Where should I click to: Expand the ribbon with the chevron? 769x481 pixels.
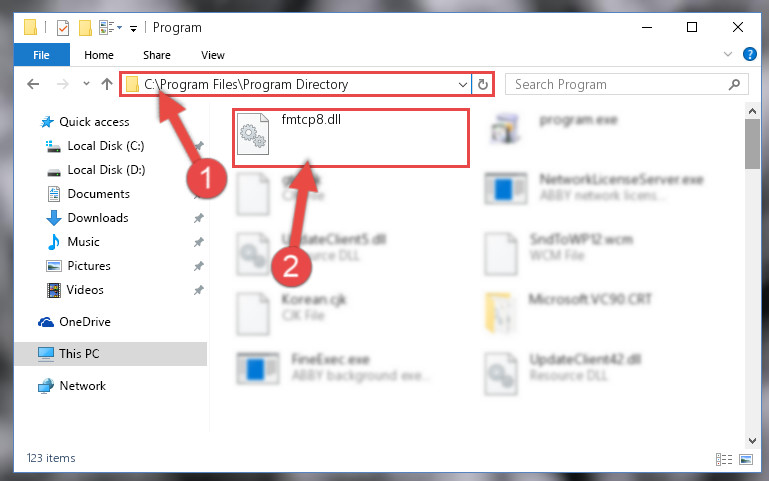pos(728,54)
